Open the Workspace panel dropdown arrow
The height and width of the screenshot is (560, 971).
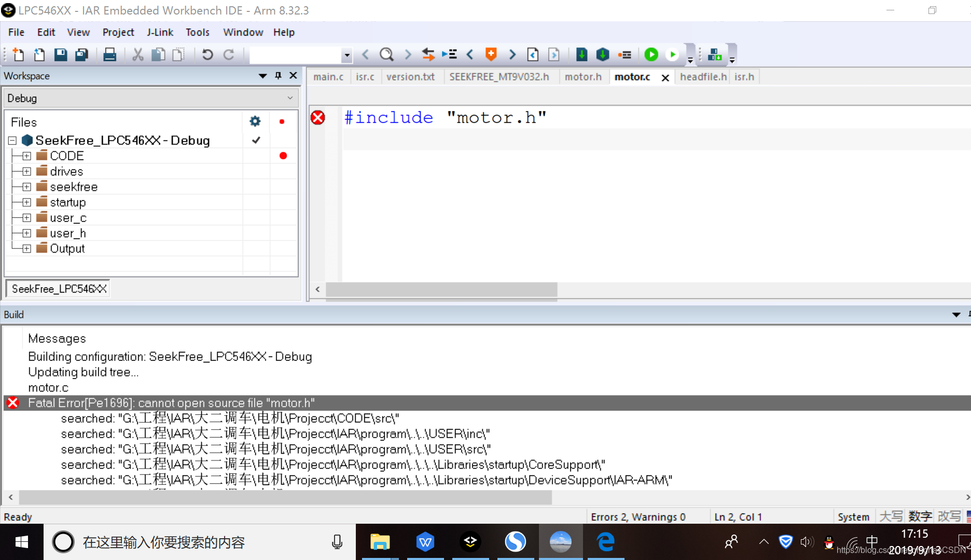[x=263, y=76]
